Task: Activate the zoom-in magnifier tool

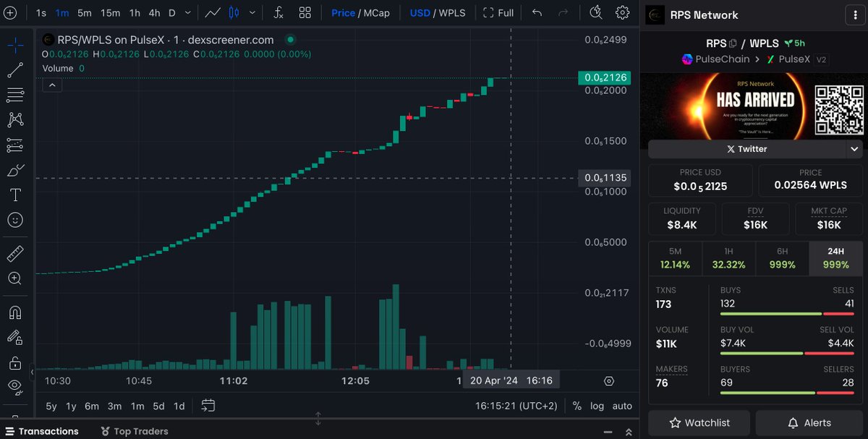Action: click(15, 278)
